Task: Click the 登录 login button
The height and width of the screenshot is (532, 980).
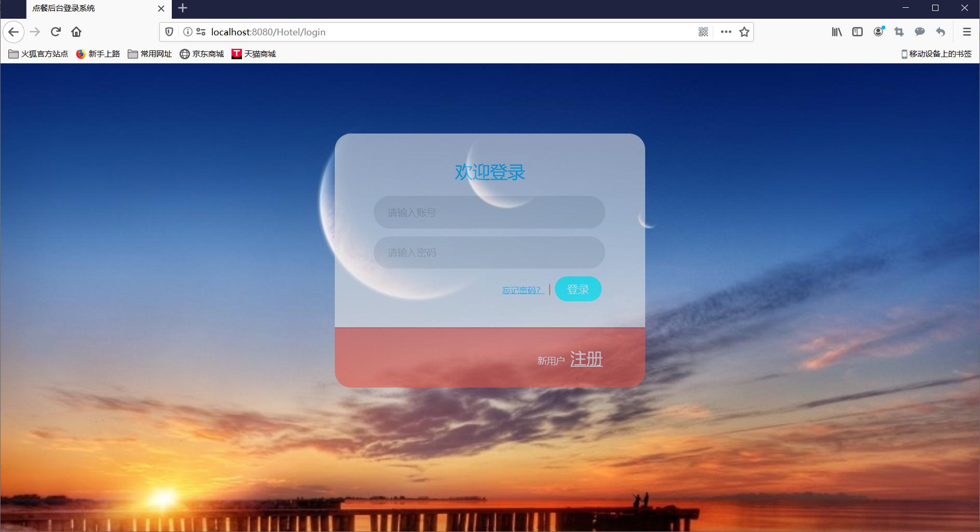Action: click(x=578, y=289)
